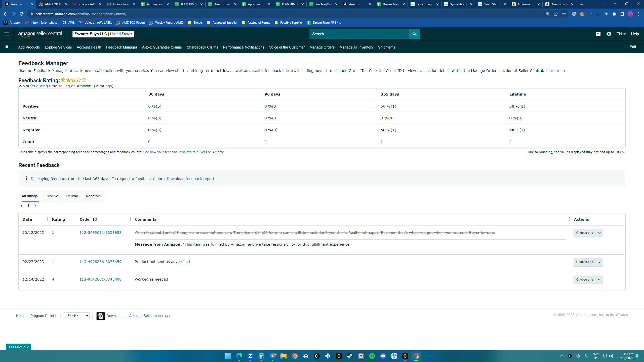This screenshot has width=644, height=362.
Task: Open Zoom from the taskbar
Action: coord(250,356)
